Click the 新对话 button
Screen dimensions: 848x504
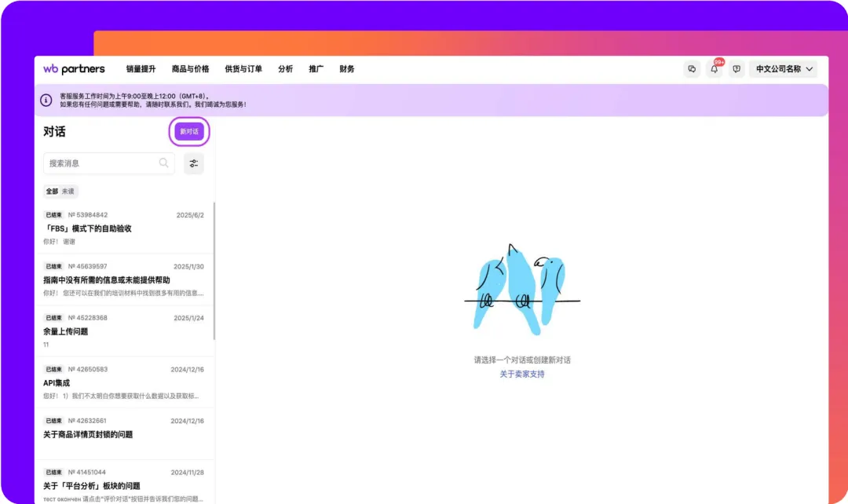click(x=189, y=131)
